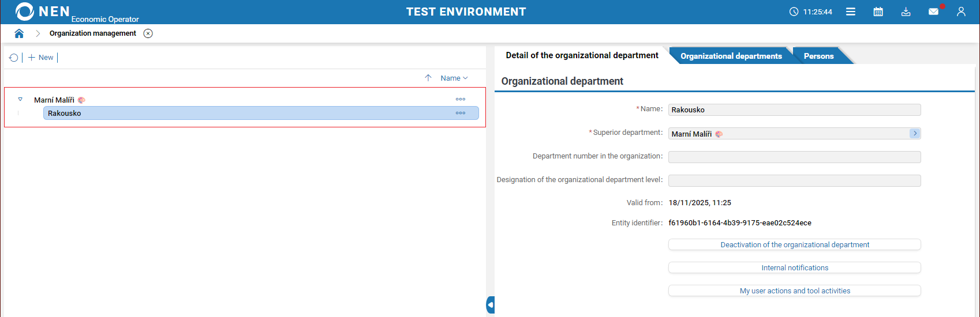Open the hamburger menu icon

point(850,12)
